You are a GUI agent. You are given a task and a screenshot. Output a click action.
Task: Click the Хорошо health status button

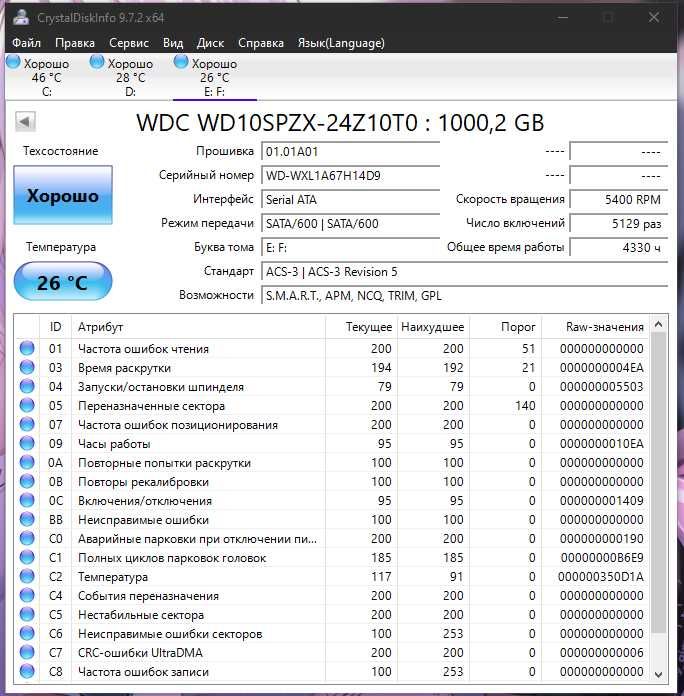[63, 195]
